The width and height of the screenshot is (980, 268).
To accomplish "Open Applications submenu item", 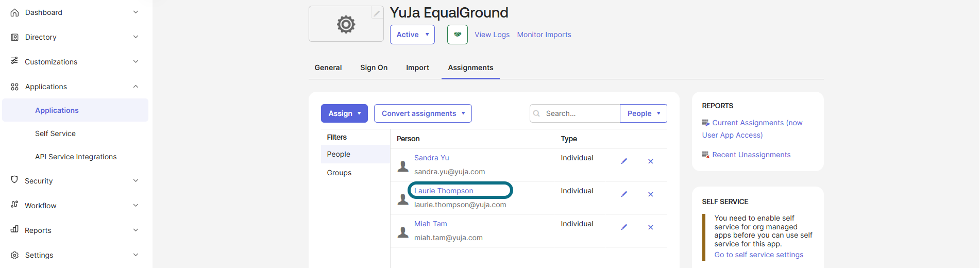I will (x=75, y=110).
